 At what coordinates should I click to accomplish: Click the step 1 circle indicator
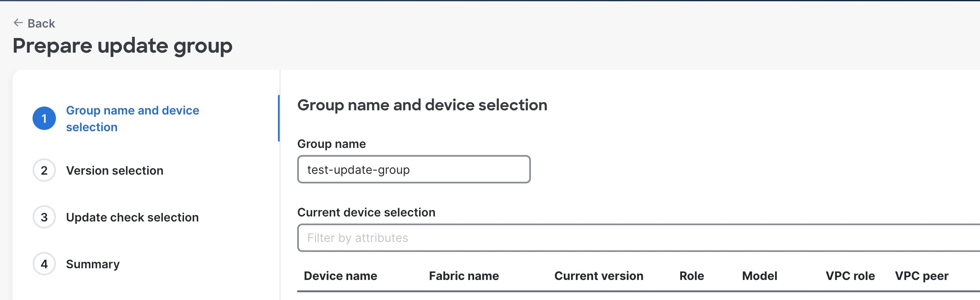[x=44, y=118]
